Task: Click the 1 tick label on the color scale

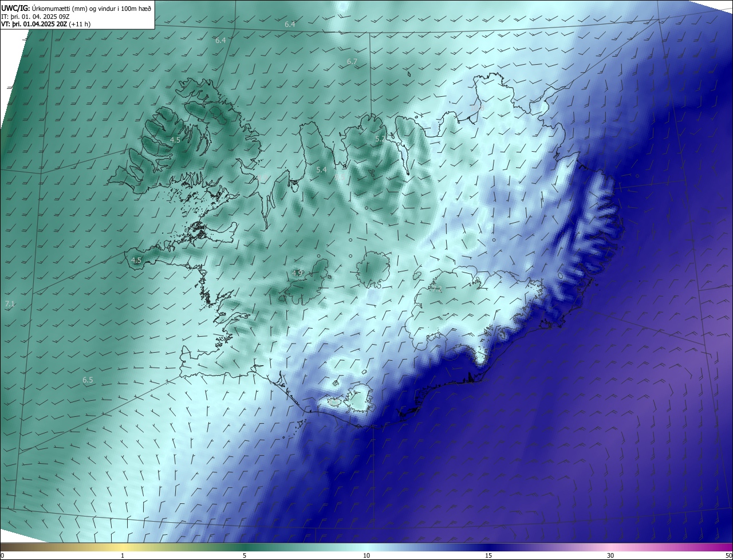Action: (x=123, y=555)
